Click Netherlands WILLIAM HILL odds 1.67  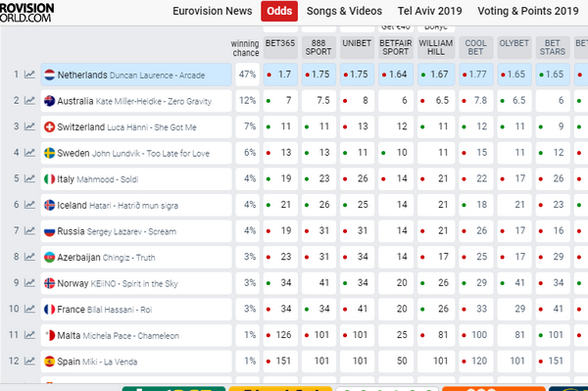[436, 74]
